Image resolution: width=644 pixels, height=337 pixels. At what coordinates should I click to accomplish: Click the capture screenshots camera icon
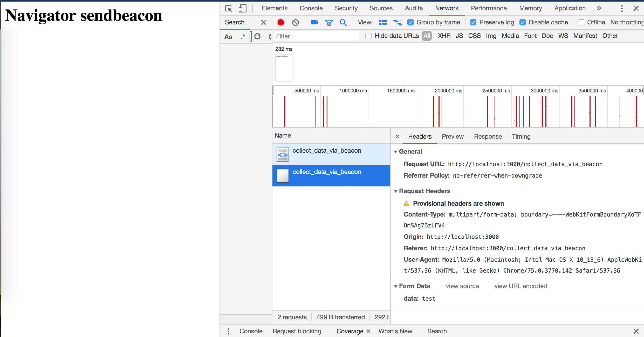[314, 23]
